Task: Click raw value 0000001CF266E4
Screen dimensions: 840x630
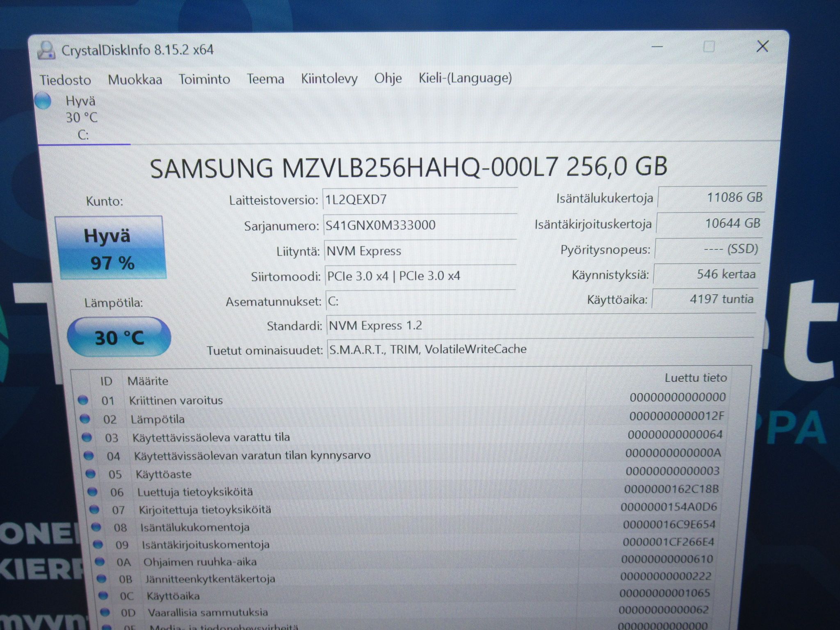Action: click(x=669, y=542)
